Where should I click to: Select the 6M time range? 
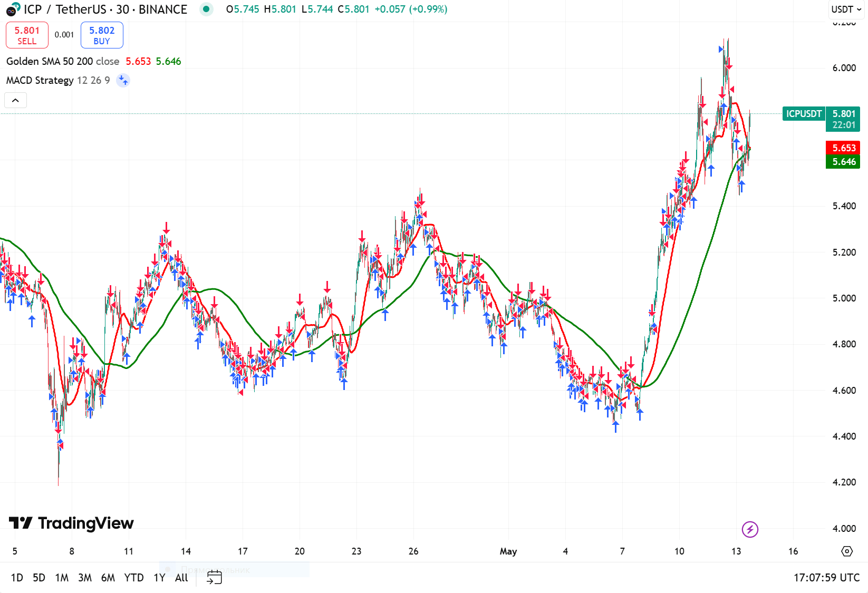coord(108,577)
